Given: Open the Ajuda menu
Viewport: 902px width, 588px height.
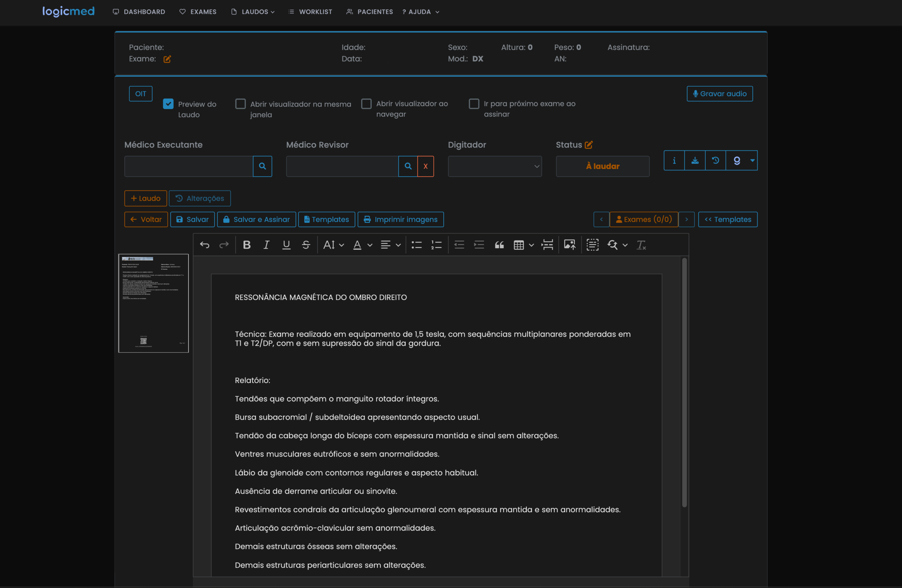Looking at the screenshot, I should tap(421, 12).
